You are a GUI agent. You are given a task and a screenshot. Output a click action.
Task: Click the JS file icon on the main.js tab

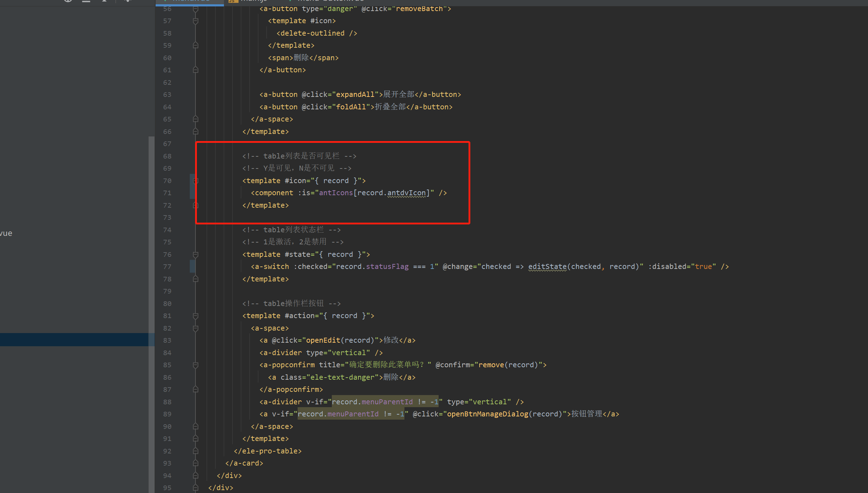tap(233, 1)
